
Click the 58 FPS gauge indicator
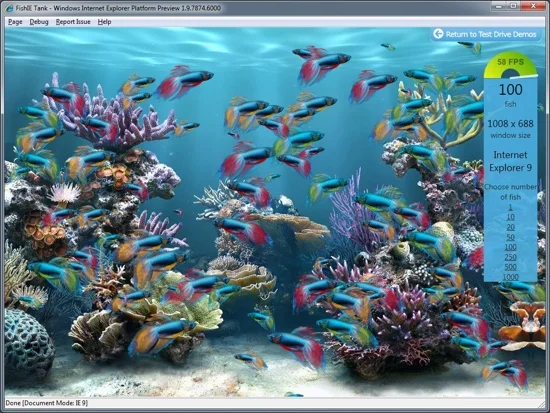[510, 67]
